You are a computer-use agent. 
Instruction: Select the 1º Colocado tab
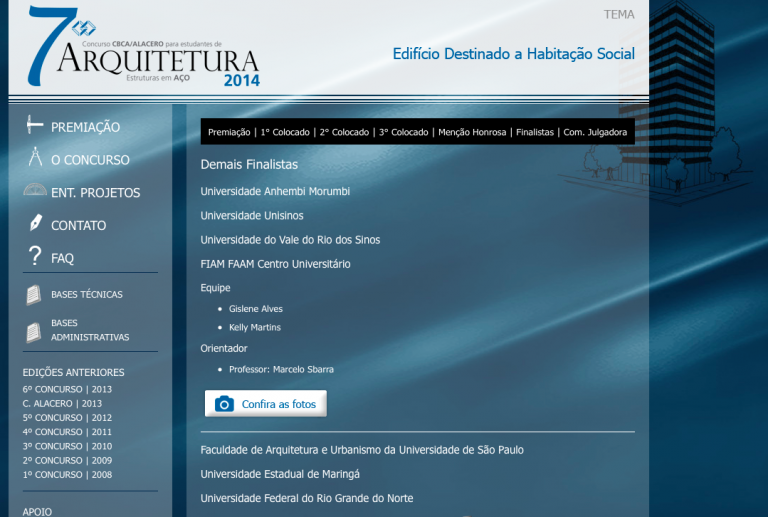285,132
